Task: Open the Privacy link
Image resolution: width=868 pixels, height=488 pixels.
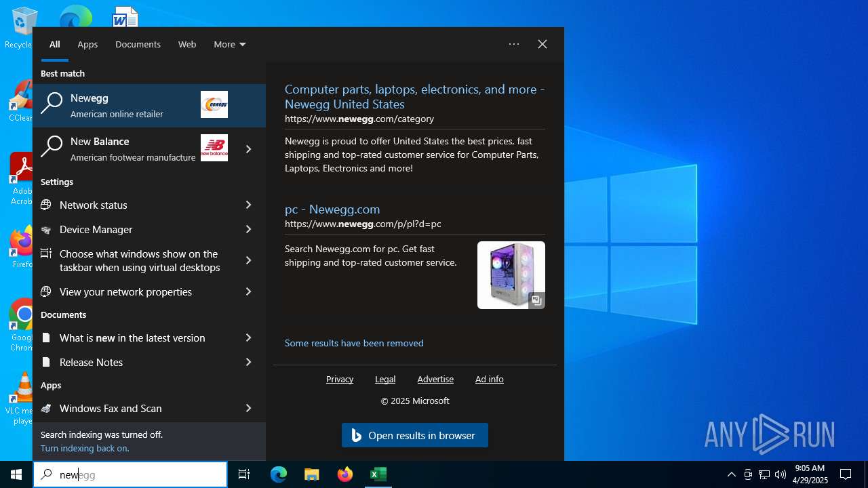Action: tap(340, 379)
